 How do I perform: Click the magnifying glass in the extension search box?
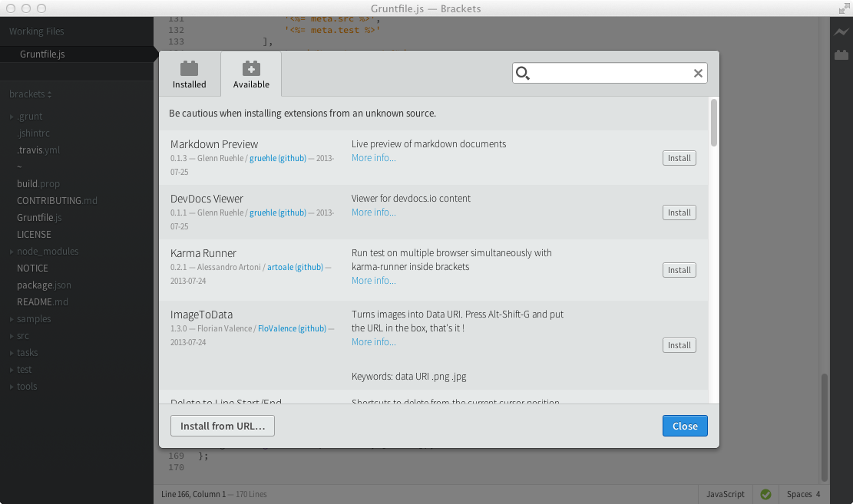point(523,73)
